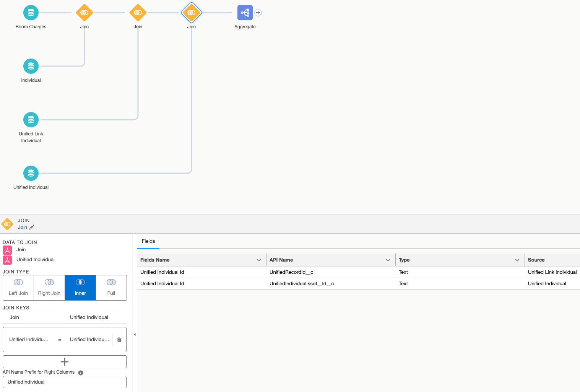Select the Room Charges data node
Image resolution: width=580 pixels, height=392 pixels.
(x=31, y=13)
